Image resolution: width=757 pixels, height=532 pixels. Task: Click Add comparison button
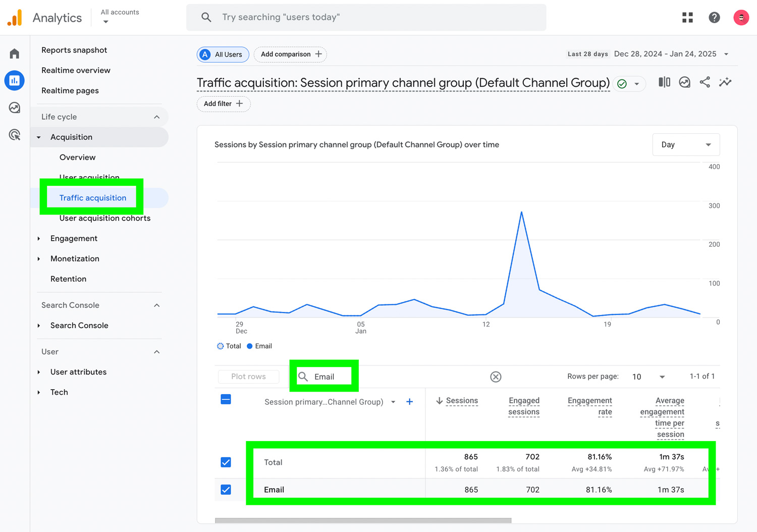pyautogui.click(x=290, y=55)
